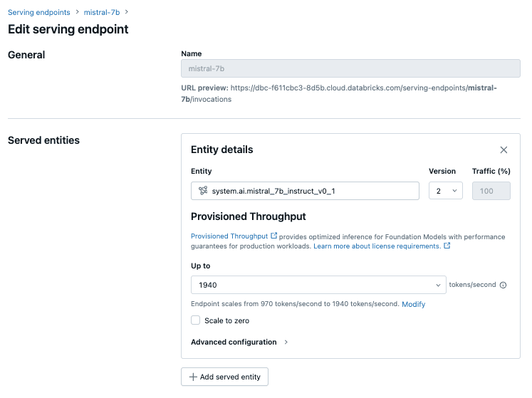This screenshot has width=532, height=398.
Task: Open the Provisioned Throughput documentation link
Action: pyautogui.click(x=229, y=236)
